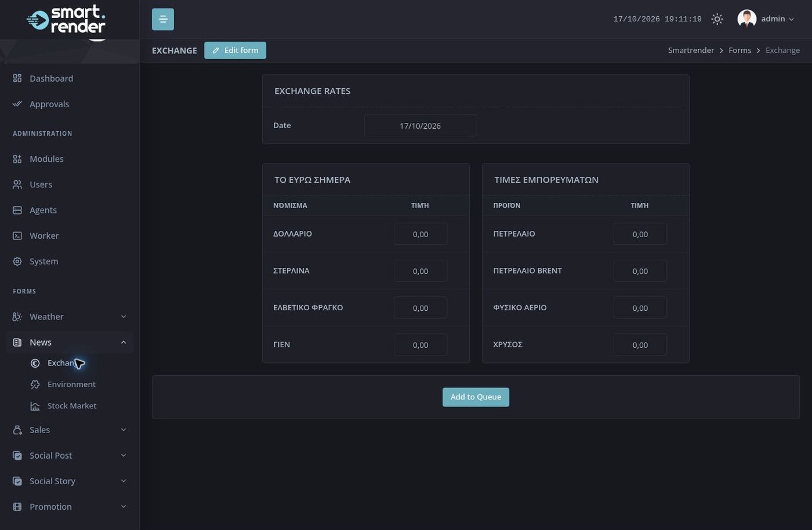The width and height of the screenshot is (812, 530).
Task: Expand the Sales menu chevron
Action: click(x=124, y=430)
